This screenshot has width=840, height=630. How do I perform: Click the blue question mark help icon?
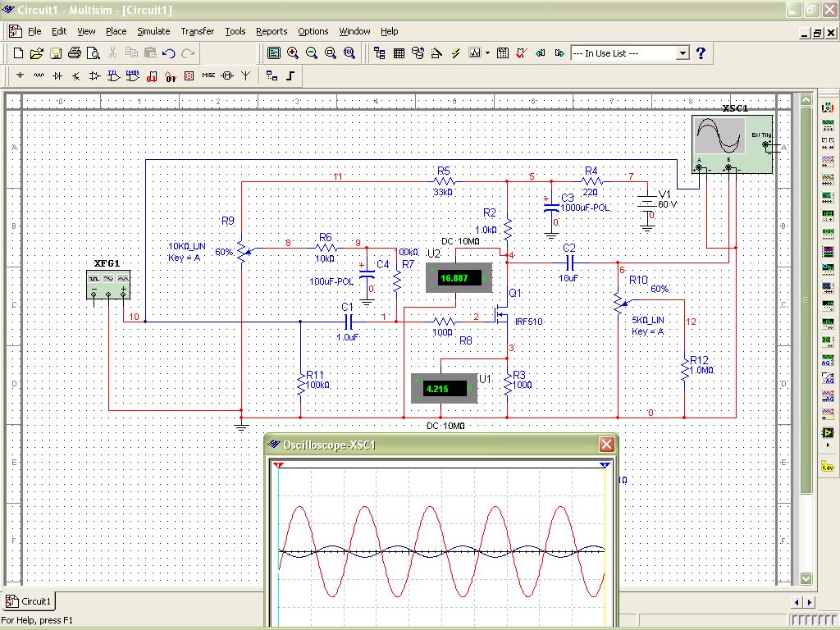coord(701,53)
